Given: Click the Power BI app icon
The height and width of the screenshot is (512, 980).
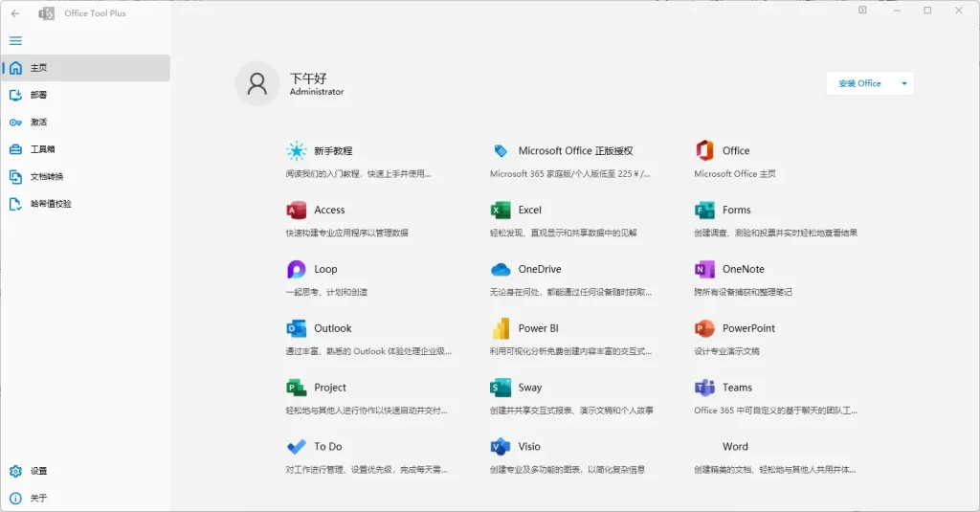Looking at the screenshot, I should 501,328.
